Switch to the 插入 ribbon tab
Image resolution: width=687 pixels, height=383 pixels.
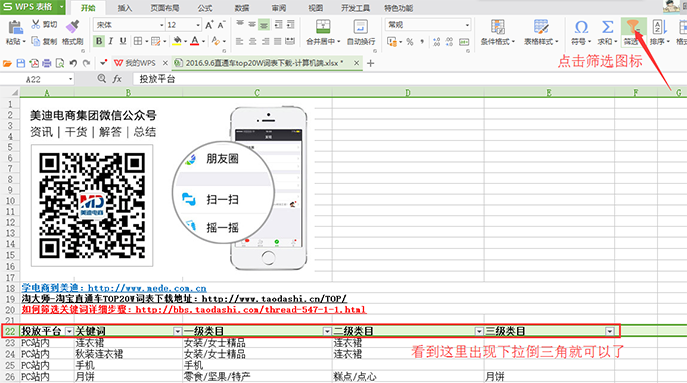pyautogui.click(x=125, y=8)
